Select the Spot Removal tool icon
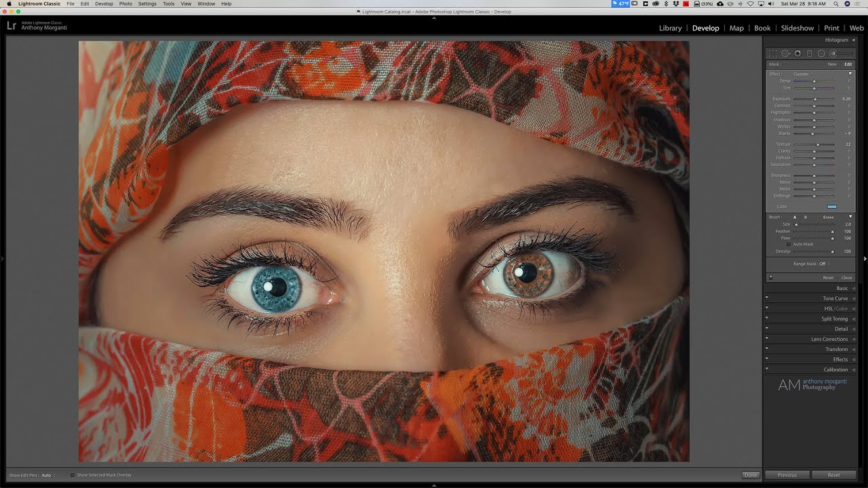Image resolution: width=868 pixels, height=488 pixels. 785,54
